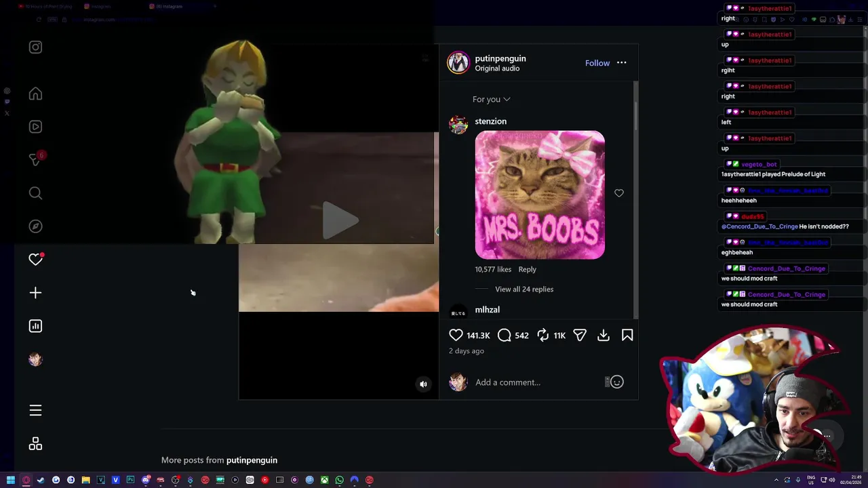View the 11K reposts count
The height and width of the screenshot is (488, 868).
click(559, 335)
